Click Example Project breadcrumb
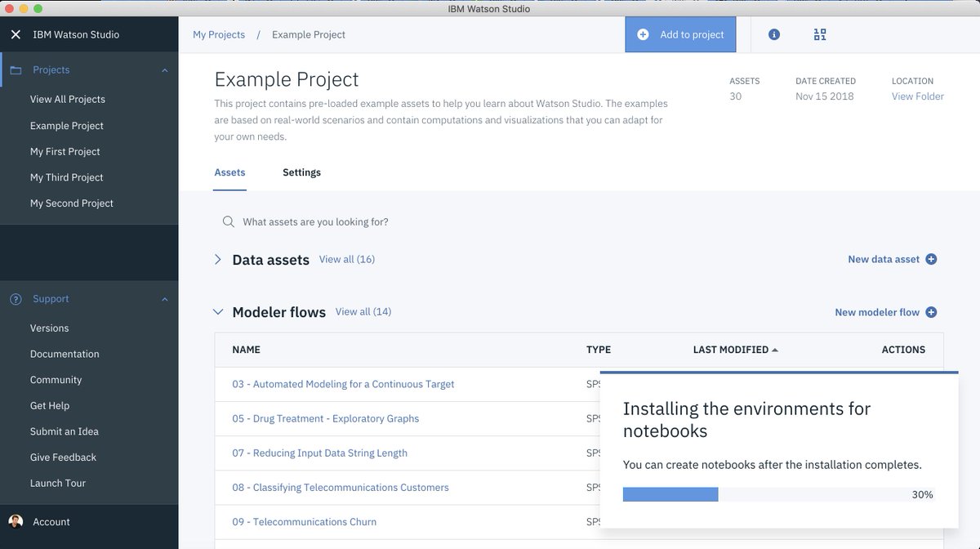Viewport: 980px width, 549px height. click(309, 34)
